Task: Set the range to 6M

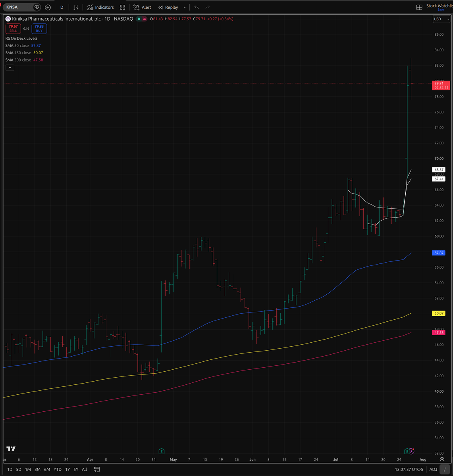Action: [x=47, y=469]
